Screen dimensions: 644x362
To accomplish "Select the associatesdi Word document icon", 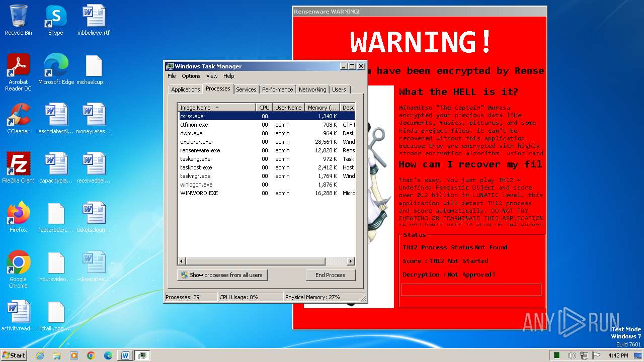I will (x=55, y=119).
